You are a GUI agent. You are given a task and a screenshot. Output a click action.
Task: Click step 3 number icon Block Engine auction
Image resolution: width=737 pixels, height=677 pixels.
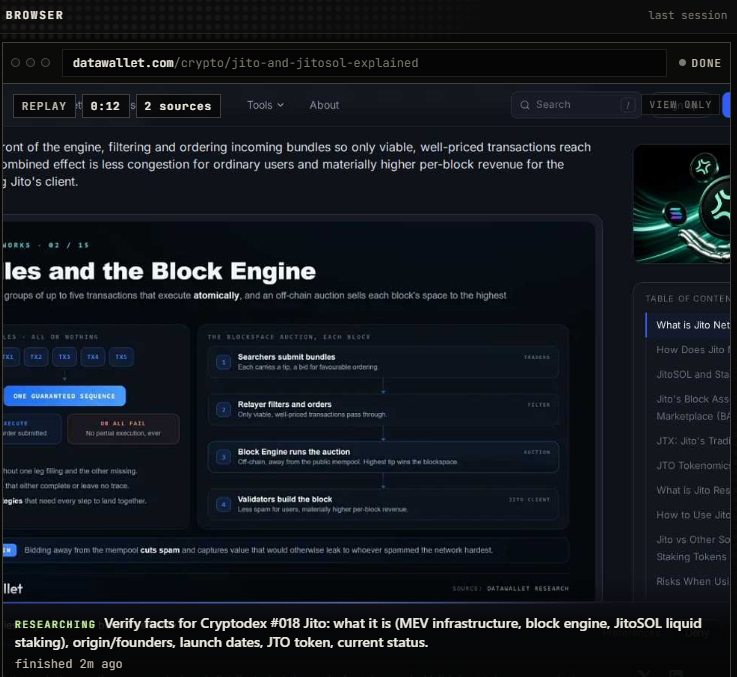pyautogui.click(x=224, y=457)
